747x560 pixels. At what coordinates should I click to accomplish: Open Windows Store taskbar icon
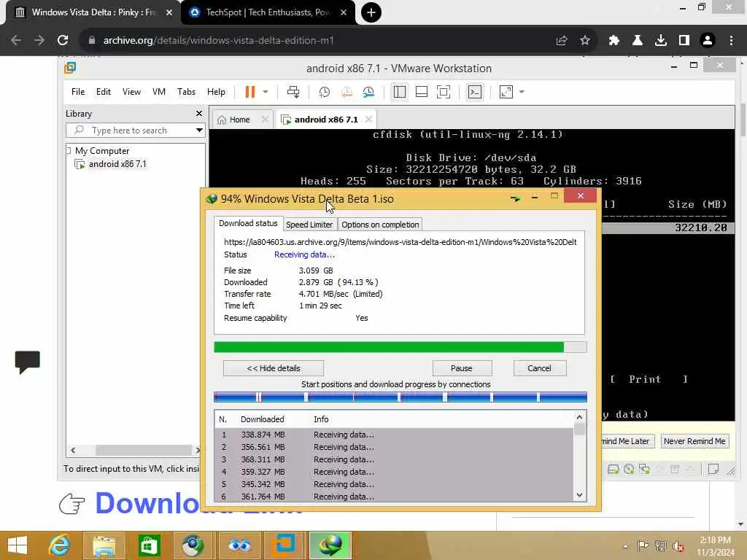(x=149, y=545)
